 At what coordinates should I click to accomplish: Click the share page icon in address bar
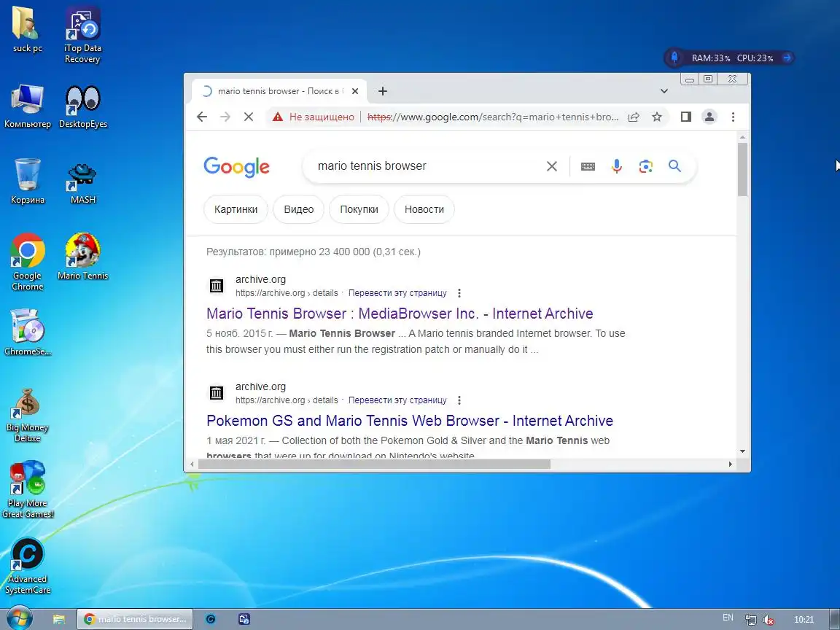(634, 117)
